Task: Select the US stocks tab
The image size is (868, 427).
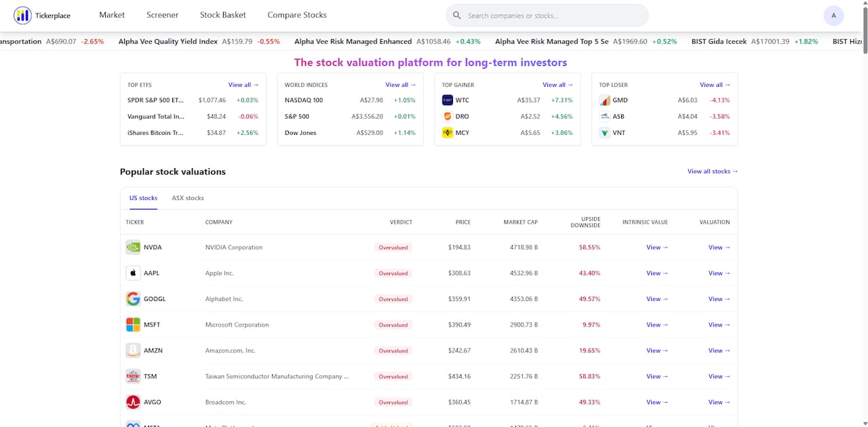Action: tap(143, 198)
